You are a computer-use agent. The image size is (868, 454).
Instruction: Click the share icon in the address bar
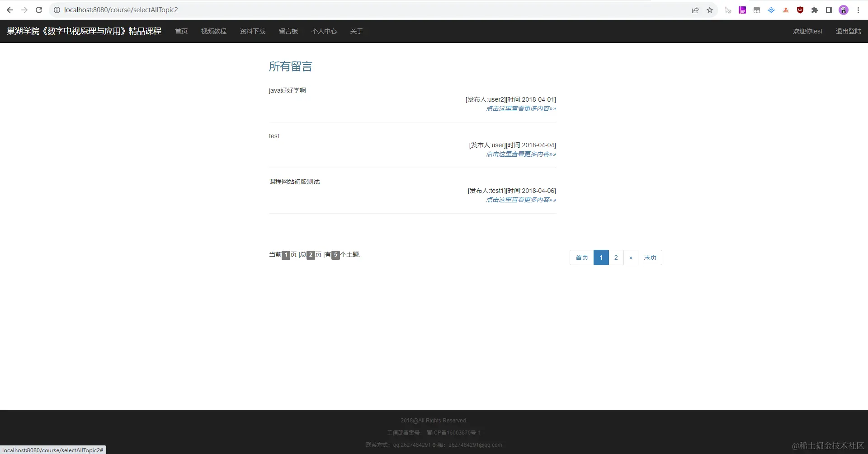(695, 9)
